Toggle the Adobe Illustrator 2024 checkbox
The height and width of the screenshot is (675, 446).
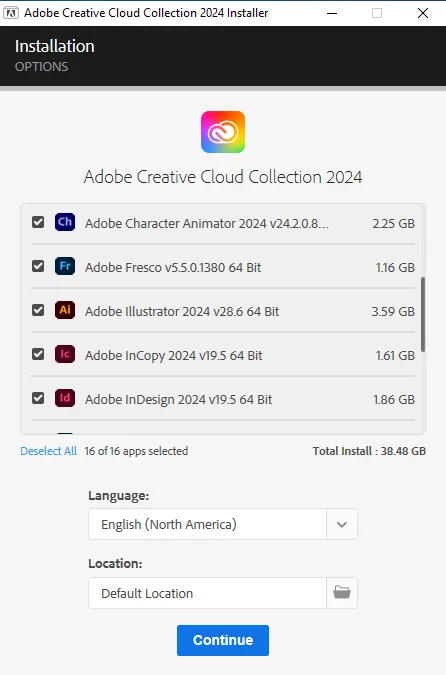point(38,310)
